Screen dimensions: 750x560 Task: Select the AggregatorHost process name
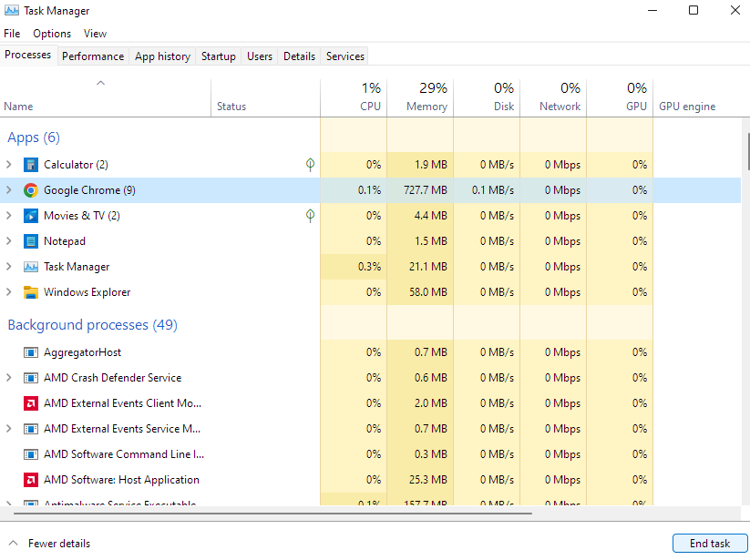82,352
